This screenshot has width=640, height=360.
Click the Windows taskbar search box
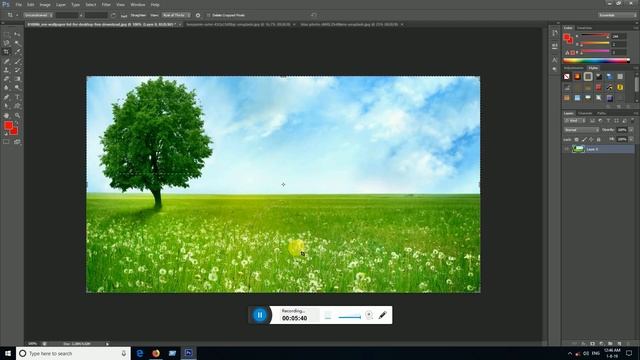tap(73, 353)
